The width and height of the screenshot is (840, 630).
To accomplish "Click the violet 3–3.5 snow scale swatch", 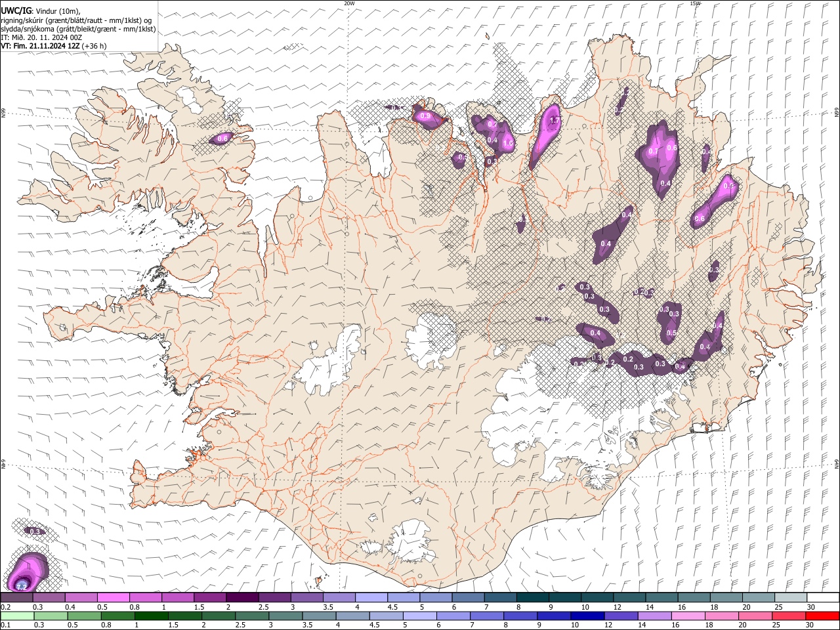I will (306, 597).
